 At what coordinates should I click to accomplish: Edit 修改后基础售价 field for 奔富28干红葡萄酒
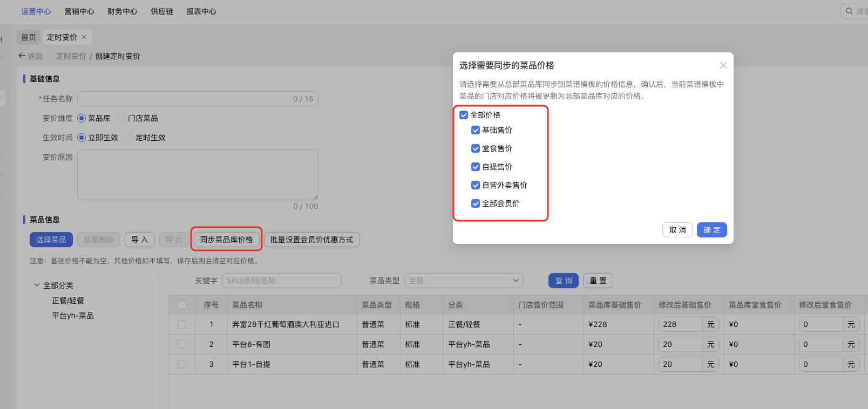(681, 324)
